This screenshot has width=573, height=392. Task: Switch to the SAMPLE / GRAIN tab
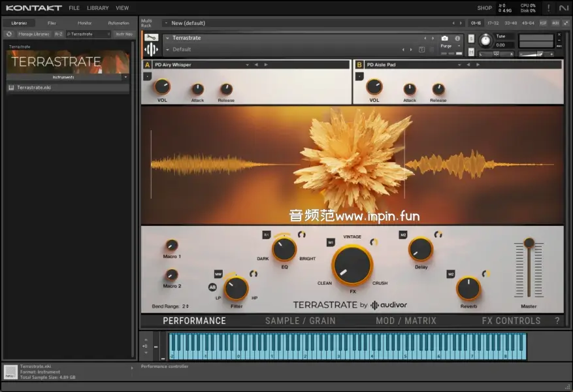click(300, 321)
